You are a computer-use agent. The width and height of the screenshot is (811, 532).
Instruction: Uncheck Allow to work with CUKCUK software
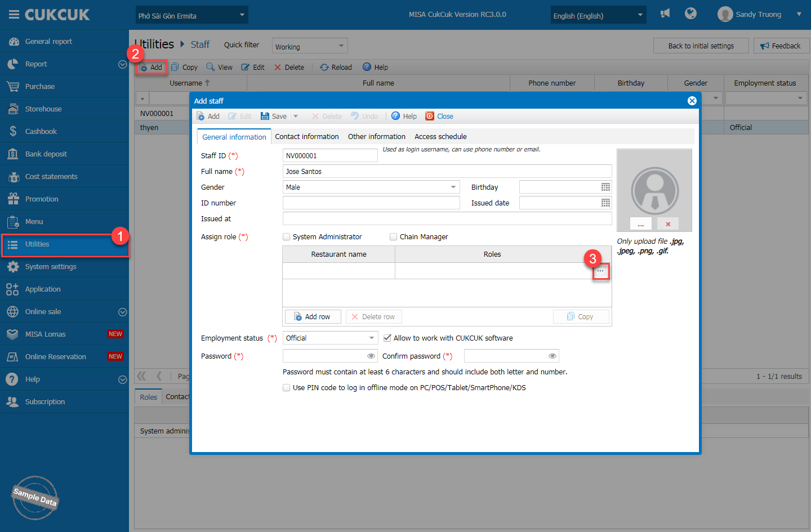click(387, 338)
